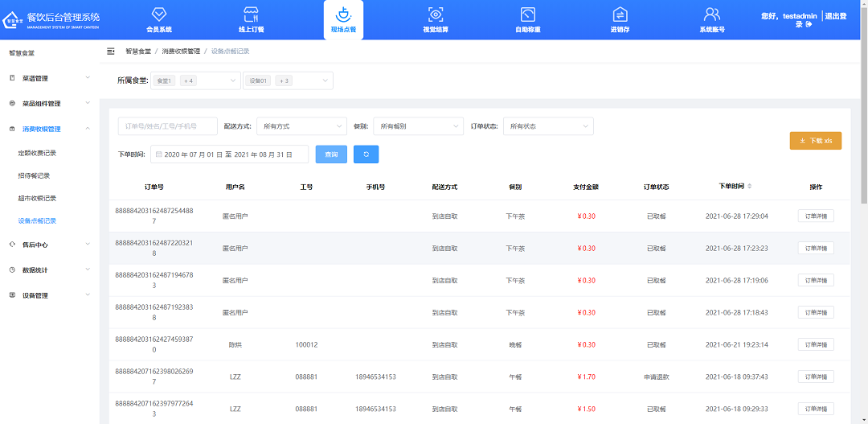868x424 pixels.
Task: Open the 自助称重 self-weighing module
Action: 527,19
